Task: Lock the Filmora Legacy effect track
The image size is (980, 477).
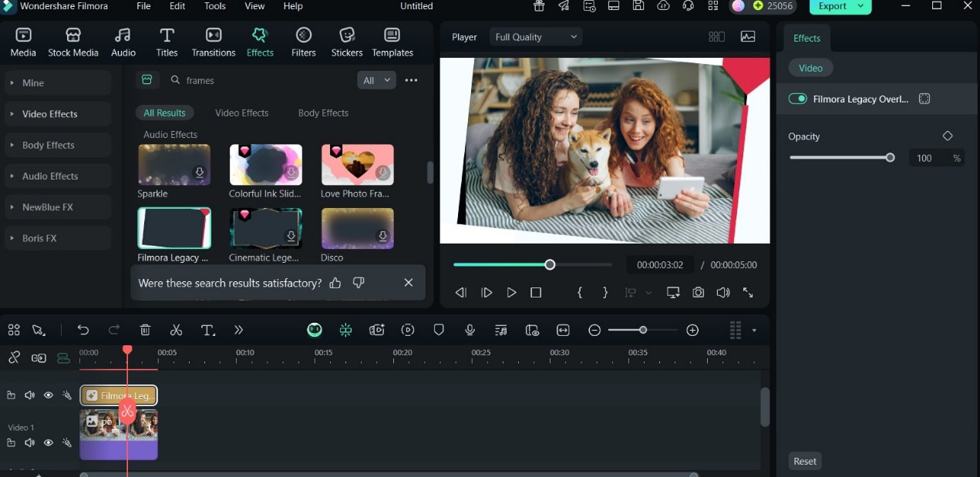Action: click(x=11, y=395)
